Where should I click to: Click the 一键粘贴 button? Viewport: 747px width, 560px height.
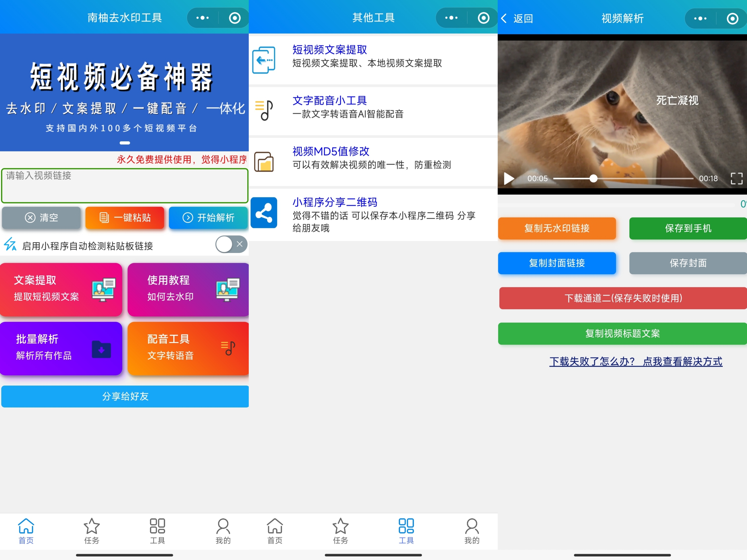(125, 218)
